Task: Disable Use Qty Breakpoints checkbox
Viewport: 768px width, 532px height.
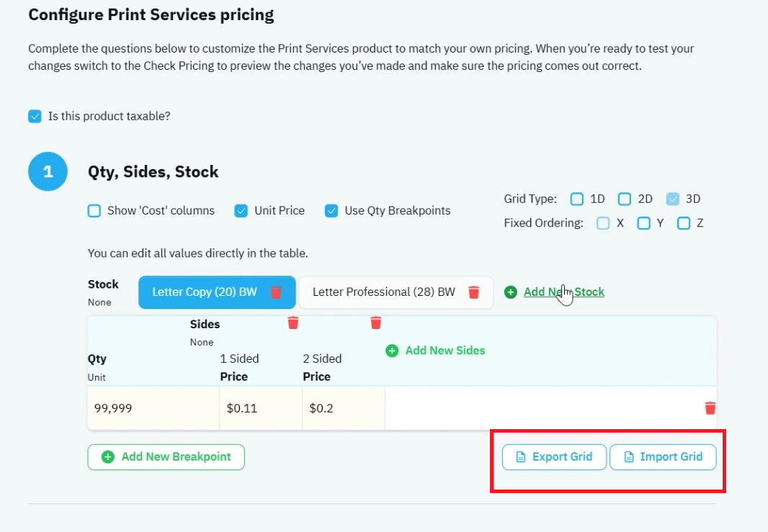Action: coord(331,211)
